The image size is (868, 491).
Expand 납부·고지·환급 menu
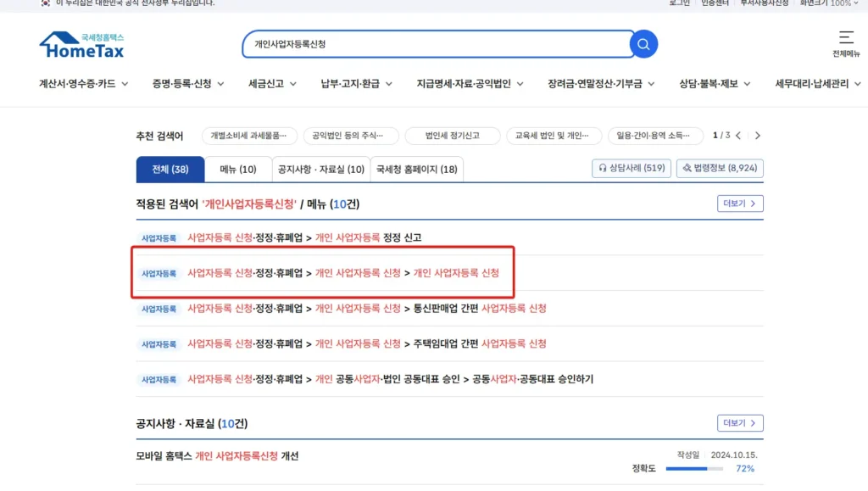[357, 84]
